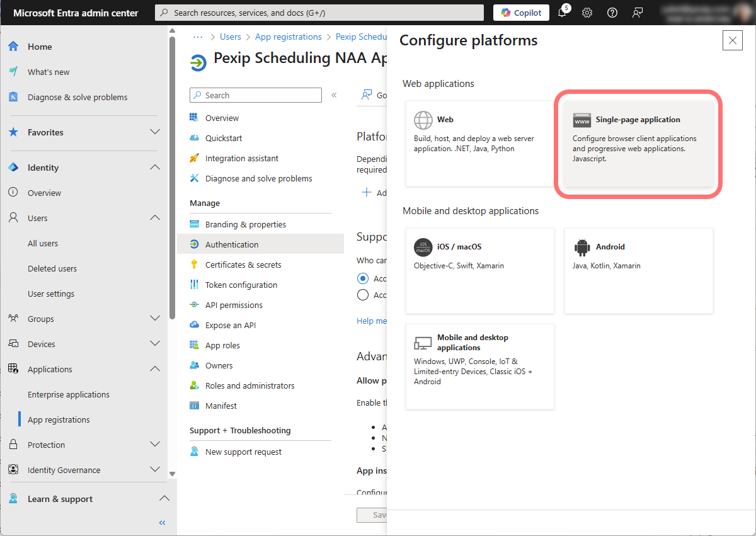This screenshot has width=756, height=536.
Task: Open the notifications bell icon
Action: [563, 13]
